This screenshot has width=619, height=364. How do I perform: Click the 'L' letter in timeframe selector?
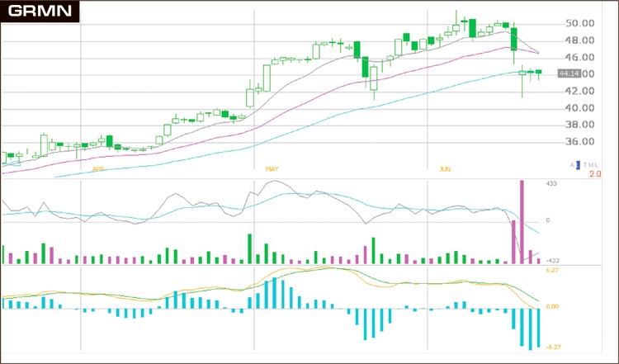point(598,165)
